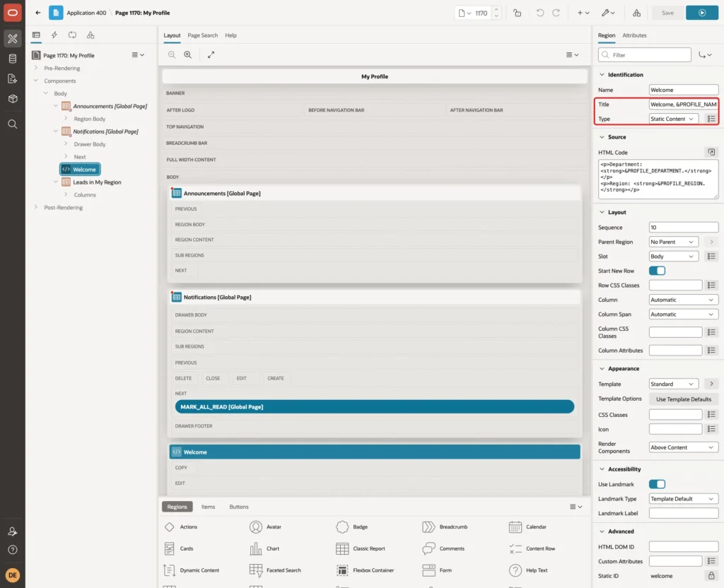Expand the layout pane to full screen

coord(211,54)
